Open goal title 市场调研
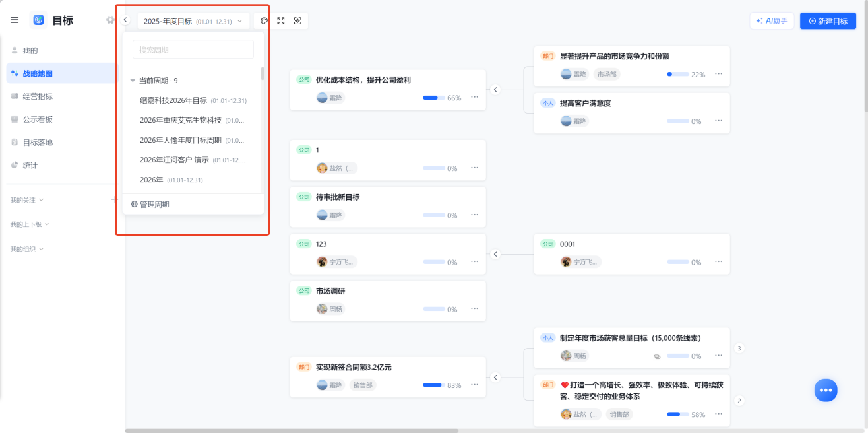Image resolution: width=868 pixels, height=433 pixels. [x=331, y=291]
